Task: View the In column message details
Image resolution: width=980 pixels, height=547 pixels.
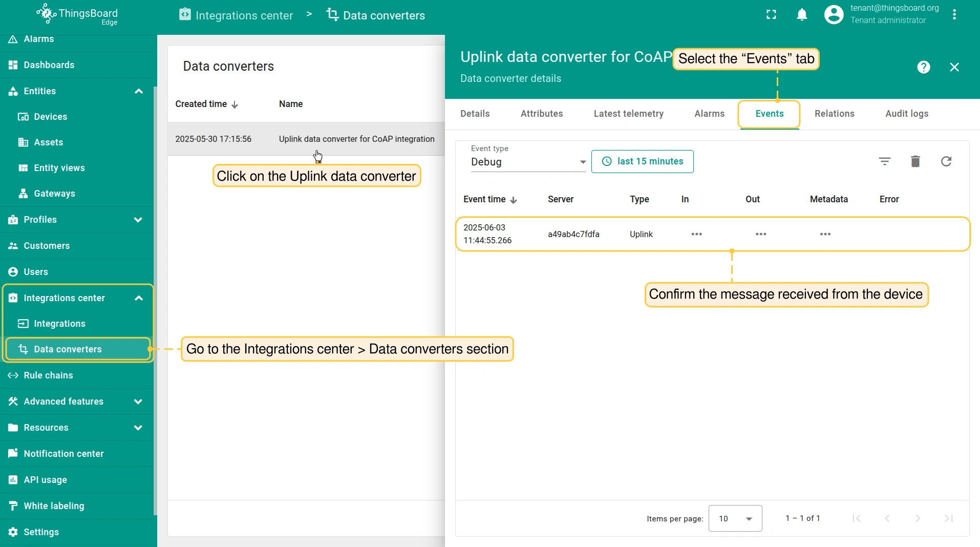Action: (x=696, y=234)
